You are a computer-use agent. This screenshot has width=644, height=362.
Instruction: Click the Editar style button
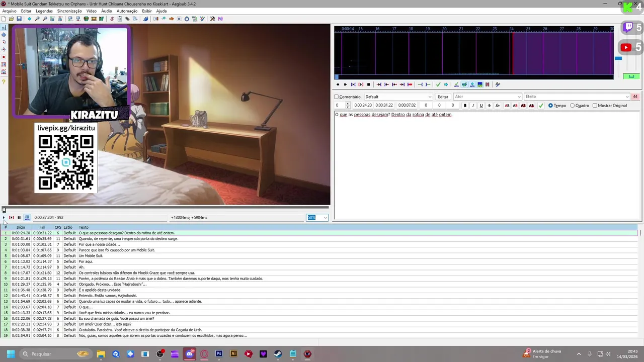click(x=443, y=97)
